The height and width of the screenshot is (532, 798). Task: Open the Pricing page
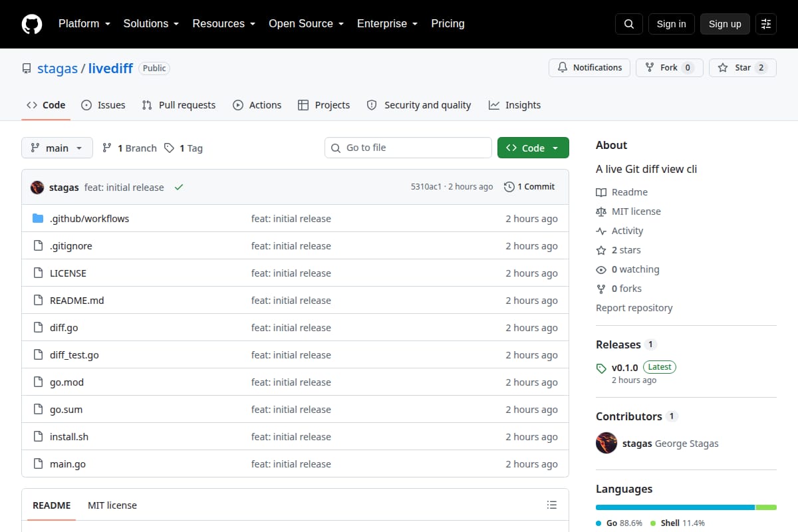point(448,24)
